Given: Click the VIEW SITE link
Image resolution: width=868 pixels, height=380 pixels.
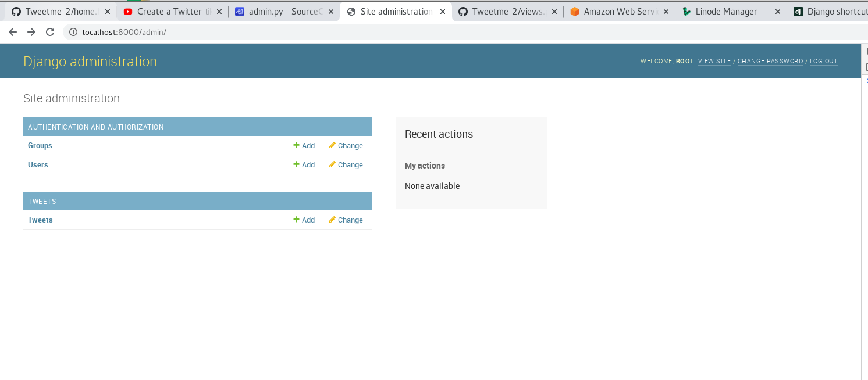Looking at the screenshot, I should 714,61.
